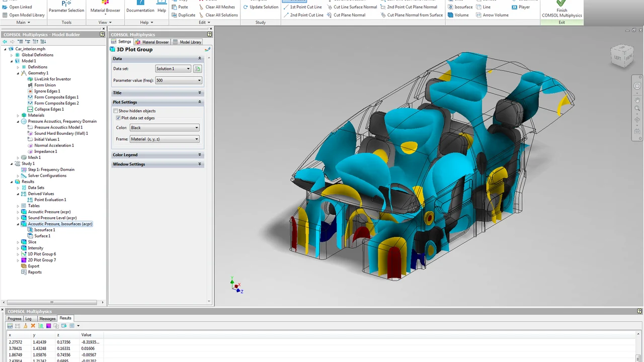This screenshot has width=644, height=362.
Task: Enable Show hidden objects checkbox
Action: click(116, 111)
